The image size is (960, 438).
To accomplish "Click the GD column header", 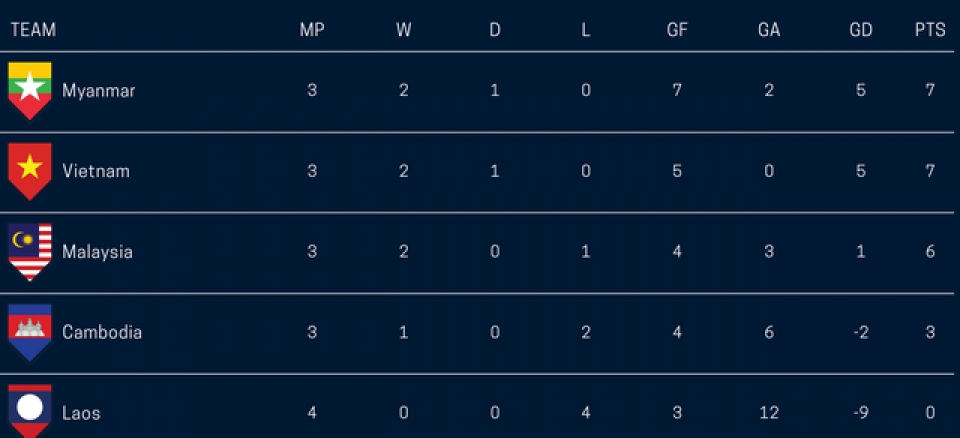I will coord(861,30).
